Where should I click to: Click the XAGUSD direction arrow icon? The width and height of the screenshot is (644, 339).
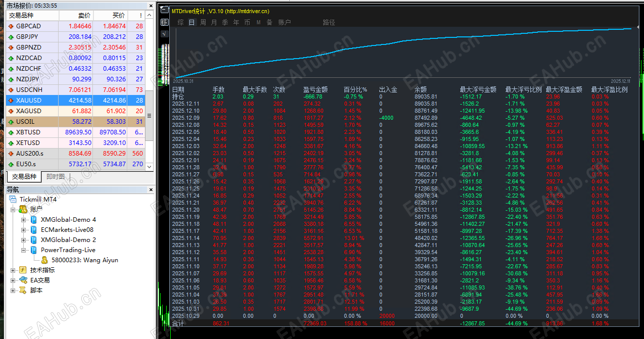12,111
